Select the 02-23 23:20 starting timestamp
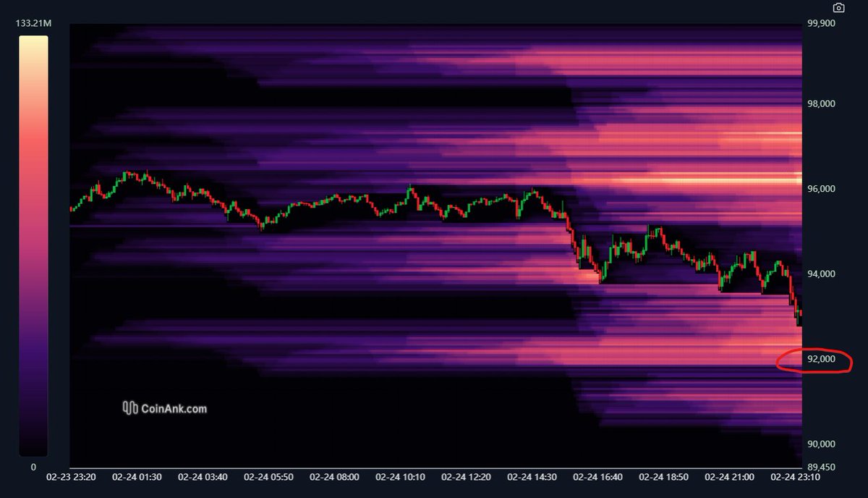Viewport: 868px width, 498px height. coord(72,477)
